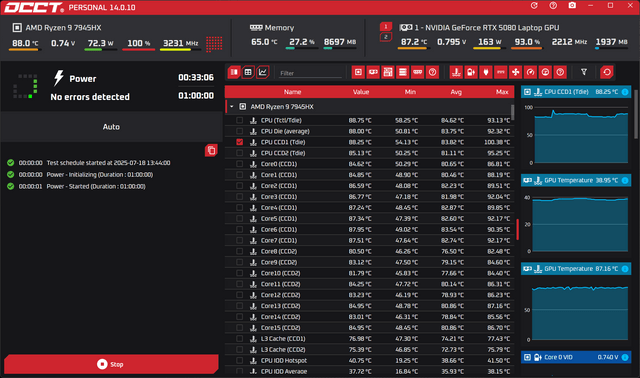Viewport: 640px width, 378px height.
Task: Select the Core4 (CCD1) row name
Action: coord(279,208)
